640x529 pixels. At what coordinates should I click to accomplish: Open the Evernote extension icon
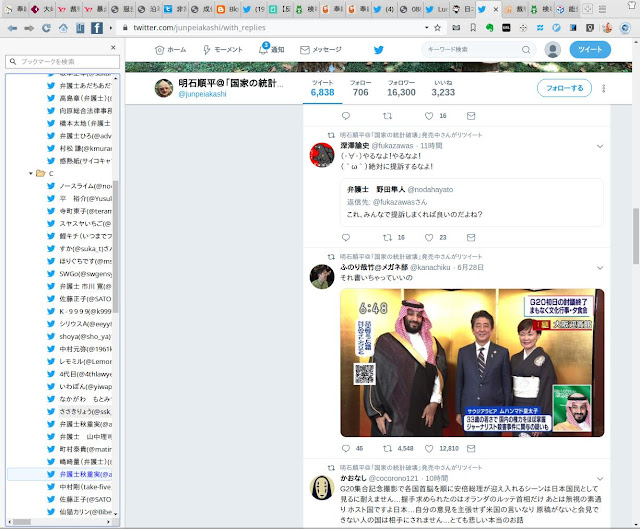click(x=489, y=28)
